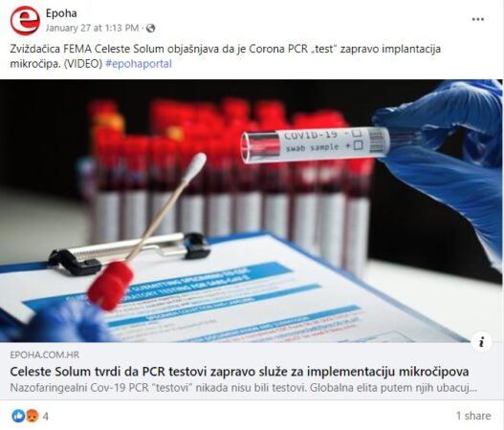504x430 pixels.
Task: Open the COVID swab sample article image
Action: [x=251, y=210]
